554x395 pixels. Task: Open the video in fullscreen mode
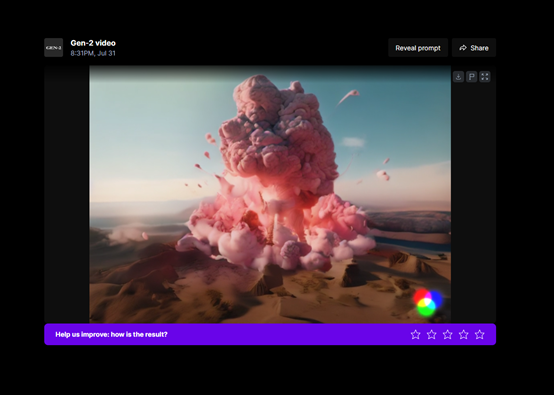(484, 77)
